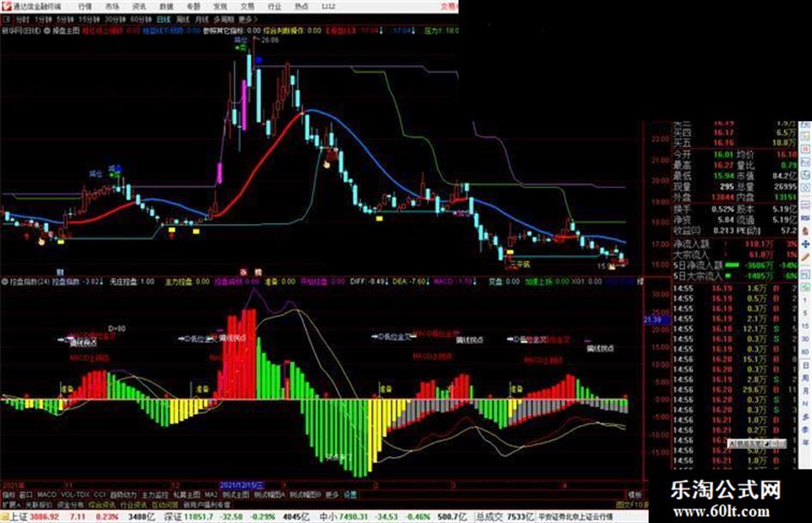Select the MA2 indicator tab
Image resolution: width=812 pixels, height=523 pixels.
(x=211, y=495)
